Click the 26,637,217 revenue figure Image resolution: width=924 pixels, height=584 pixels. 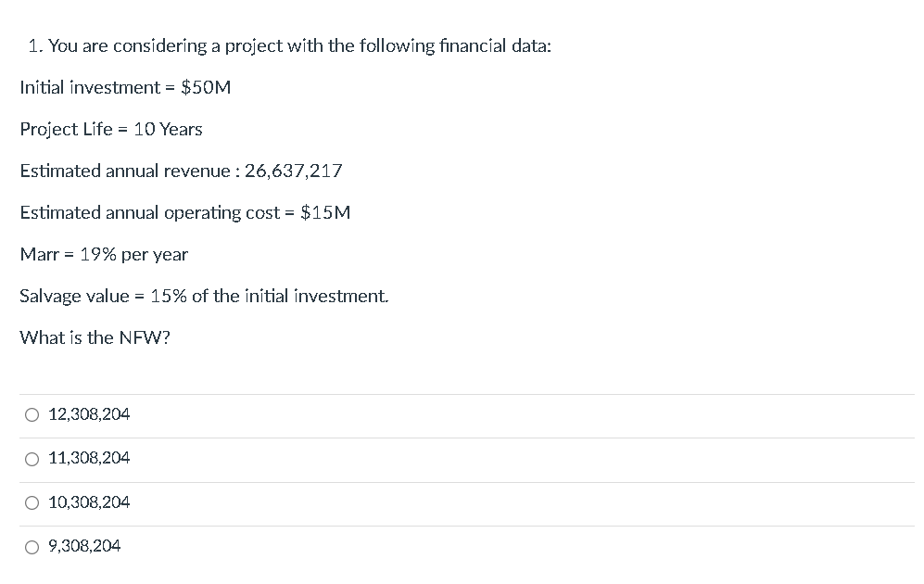coord(294,171)
